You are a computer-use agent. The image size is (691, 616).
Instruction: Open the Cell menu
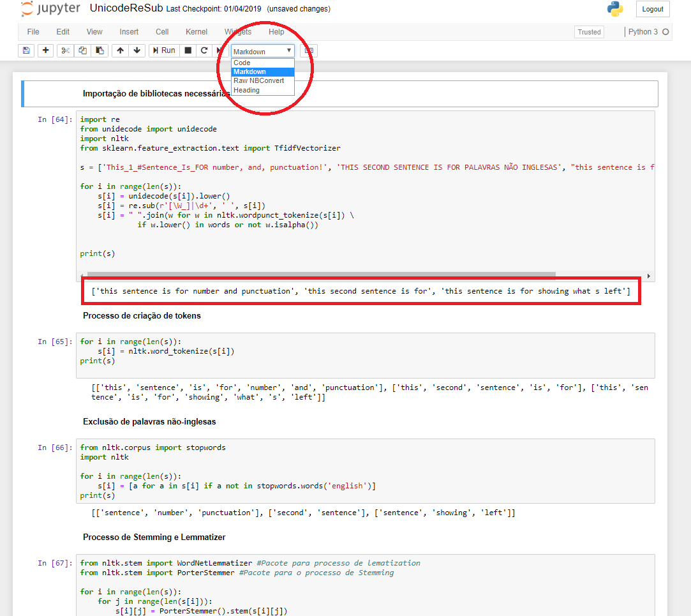(x=161, y=31)
